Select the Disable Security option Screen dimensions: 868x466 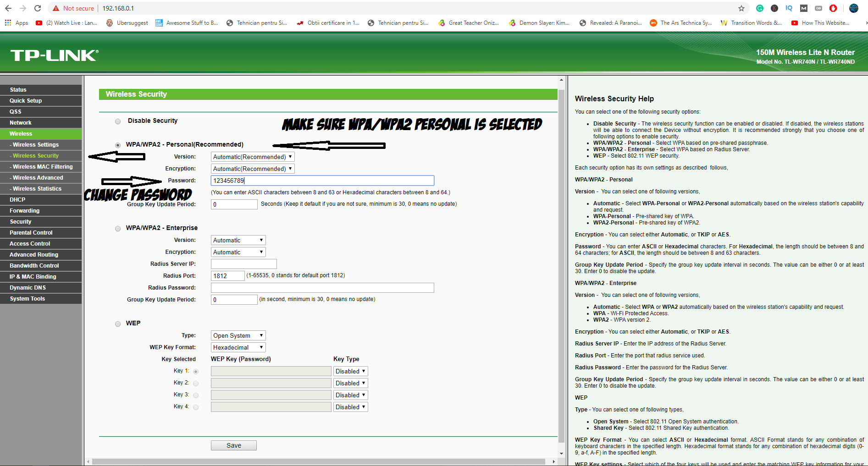[118, 121]
